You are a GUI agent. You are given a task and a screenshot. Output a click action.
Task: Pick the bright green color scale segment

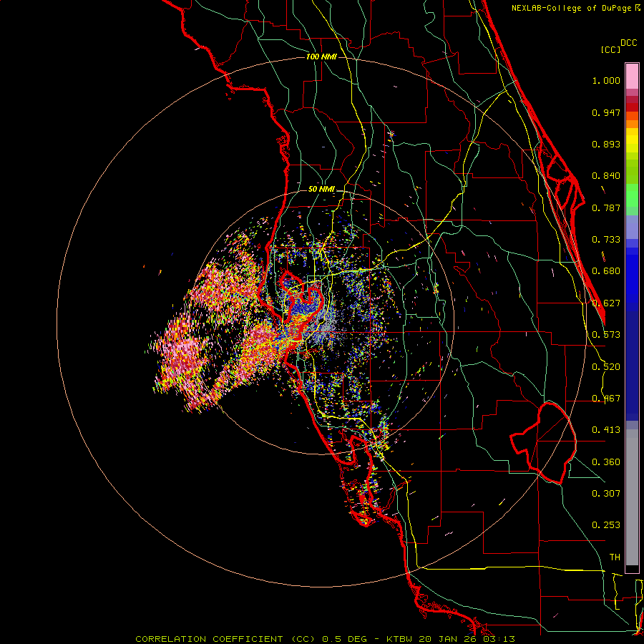[x=632, y=195]
